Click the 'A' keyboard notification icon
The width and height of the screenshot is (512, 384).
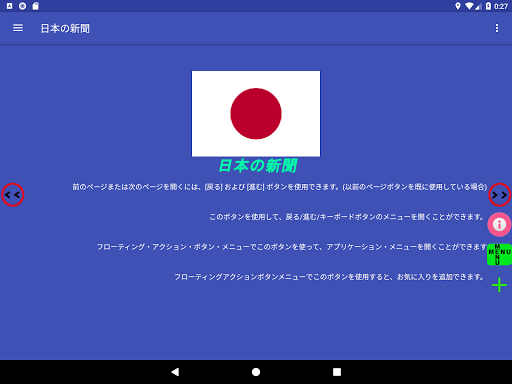click(9, 6)
